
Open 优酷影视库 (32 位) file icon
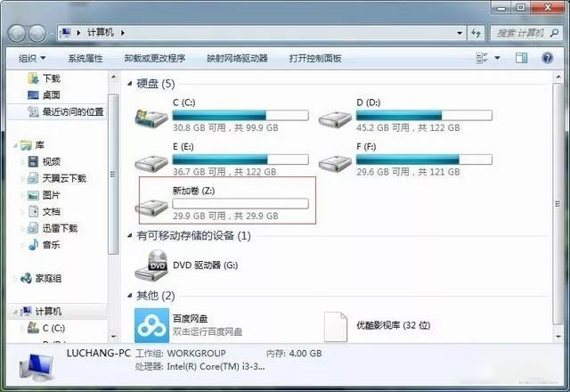click(x=335, y=326)
